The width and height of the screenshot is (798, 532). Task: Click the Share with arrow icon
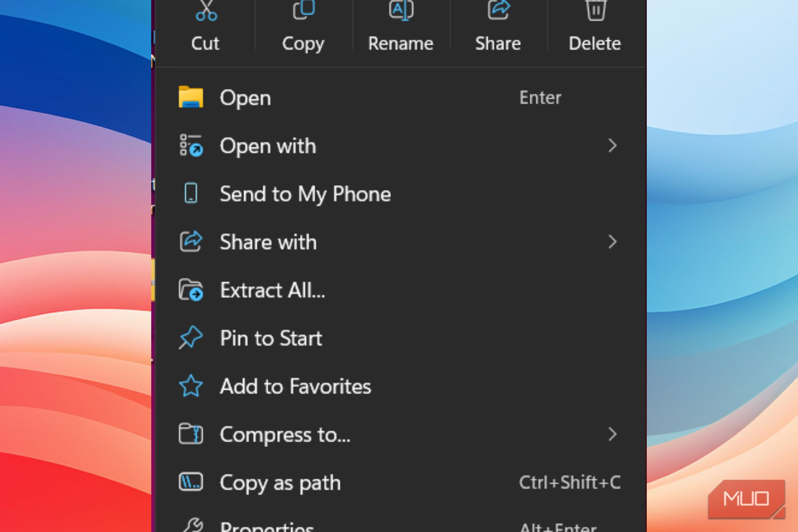click(x=191, y=242)
